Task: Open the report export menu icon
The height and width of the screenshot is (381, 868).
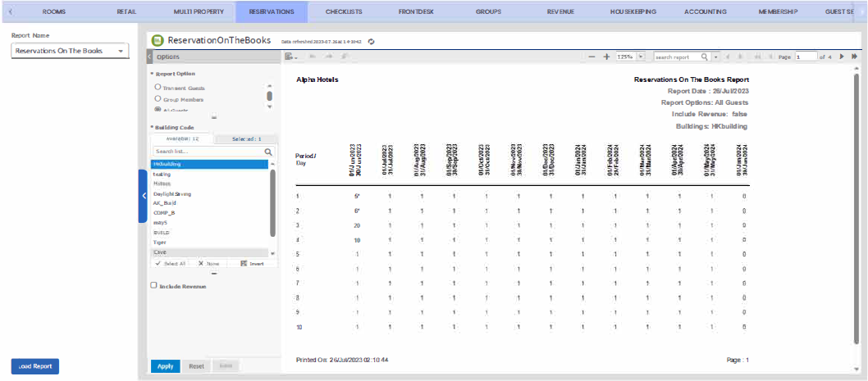Action: tap(290, 57)
